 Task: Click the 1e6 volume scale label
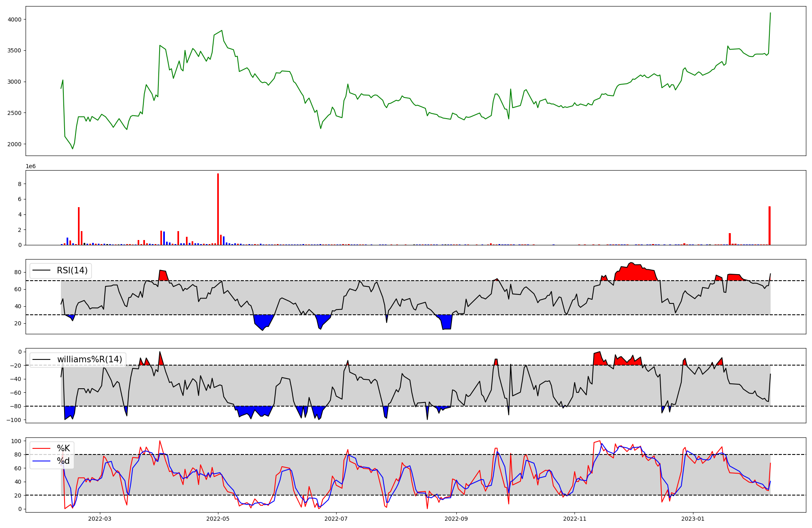pos(31,167)
